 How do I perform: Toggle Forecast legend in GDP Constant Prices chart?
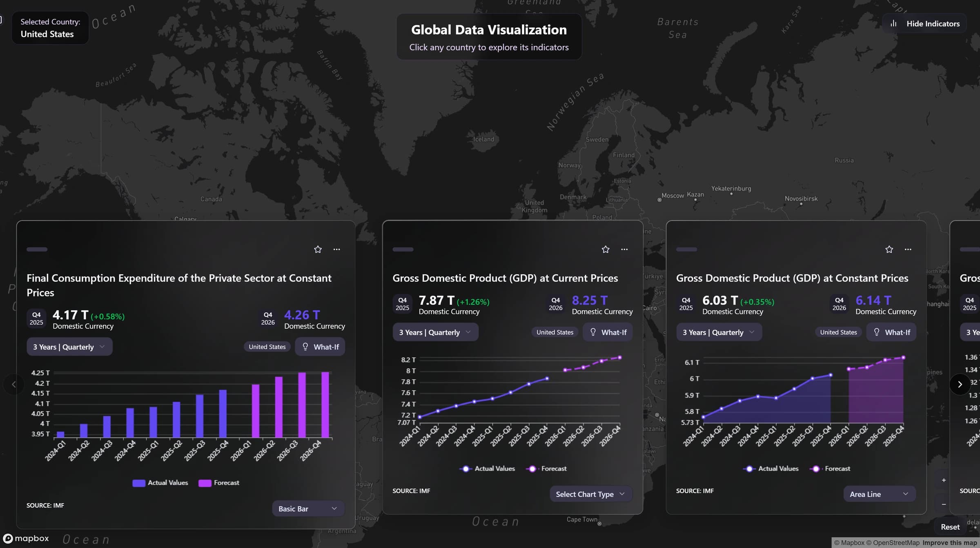tap(830, 468)
